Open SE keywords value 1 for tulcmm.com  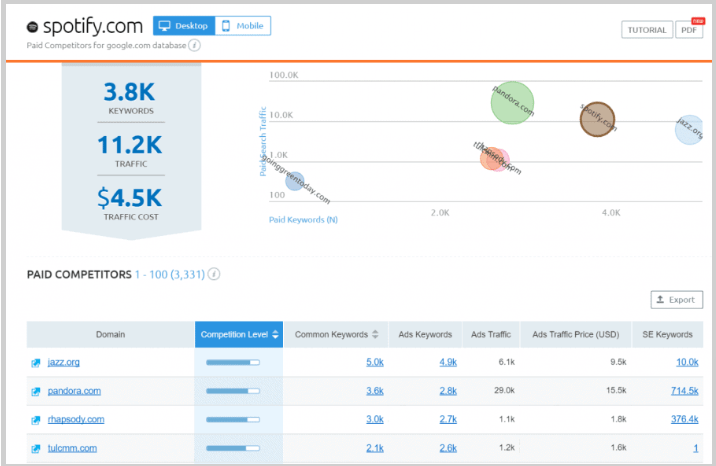coord(696,448)
